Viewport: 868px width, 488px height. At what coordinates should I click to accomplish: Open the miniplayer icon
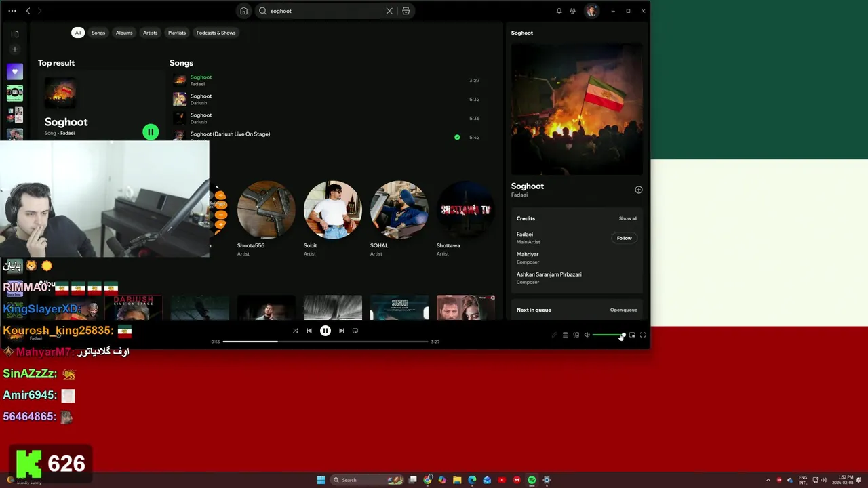pos(632,335)
